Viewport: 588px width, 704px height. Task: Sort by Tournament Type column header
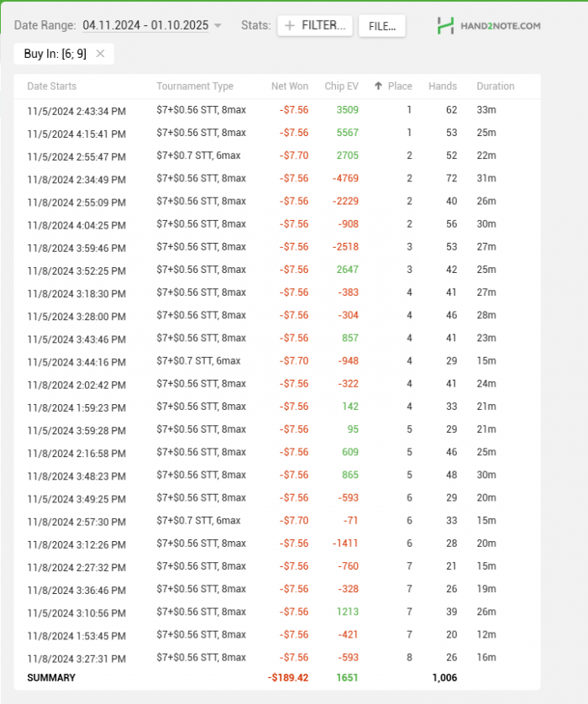click(195, 86)
